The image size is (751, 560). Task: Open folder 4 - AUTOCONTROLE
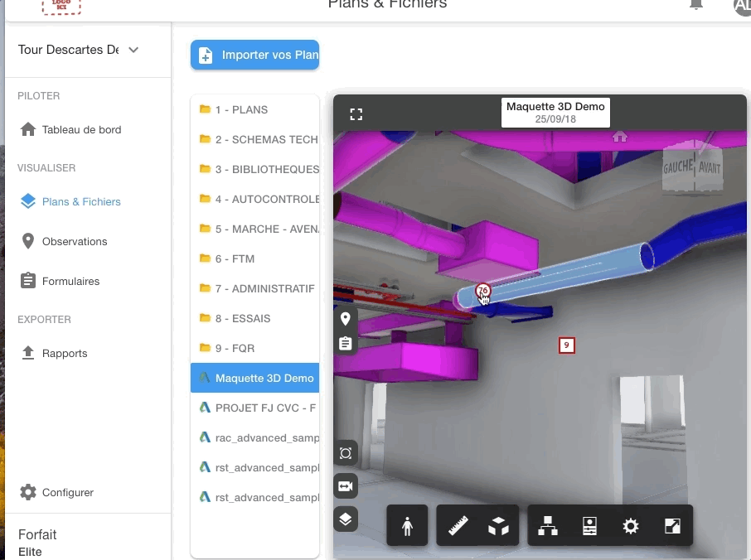pyautogui.click(x=254, y=199)
